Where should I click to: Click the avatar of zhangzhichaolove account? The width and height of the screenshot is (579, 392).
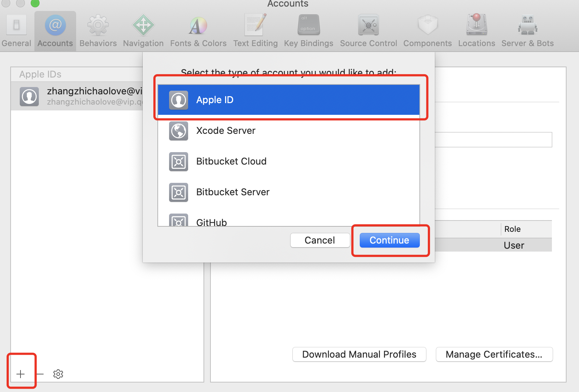29,97
